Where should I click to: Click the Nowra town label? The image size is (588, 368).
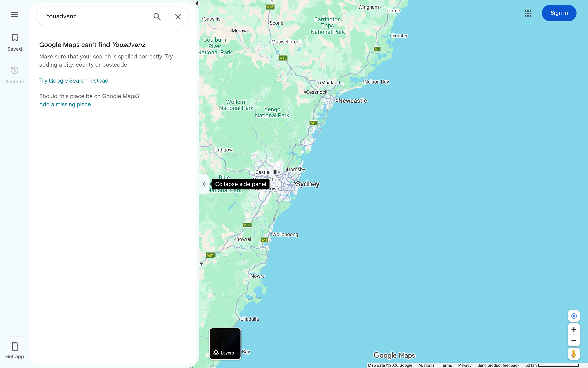pos(257,276)
